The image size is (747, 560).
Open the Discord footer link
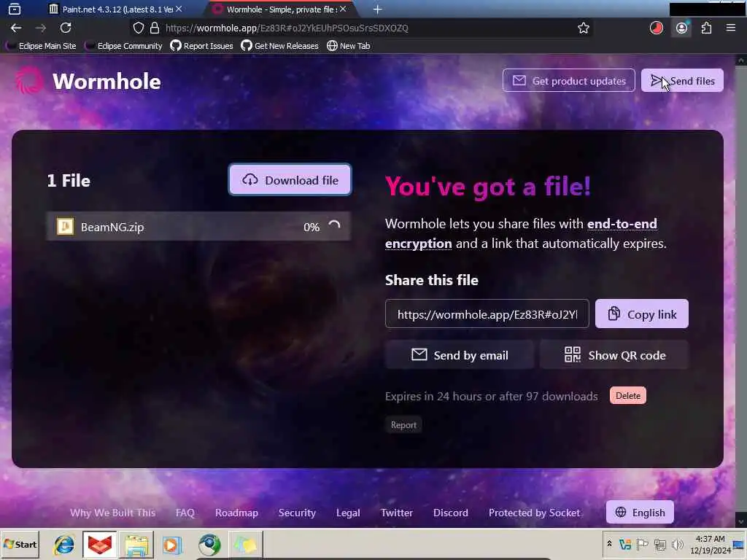[450, 513]
